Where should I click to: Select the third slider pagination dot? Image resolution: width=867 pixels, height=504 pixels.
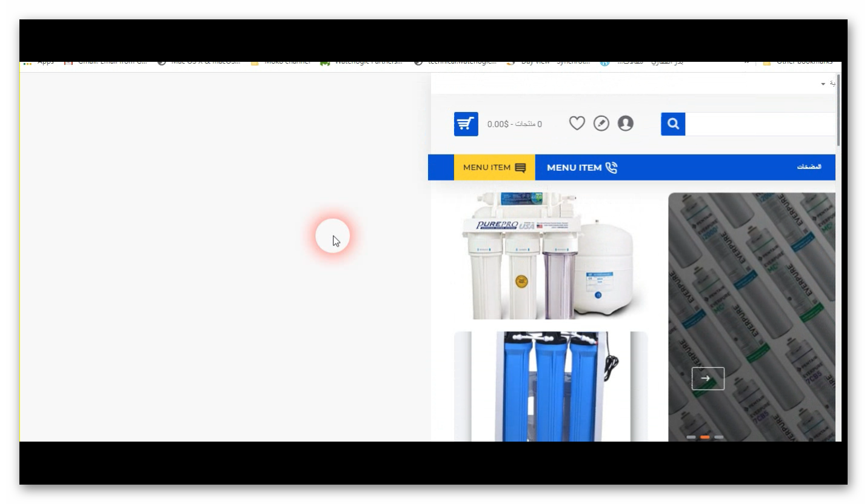(719, 437)
